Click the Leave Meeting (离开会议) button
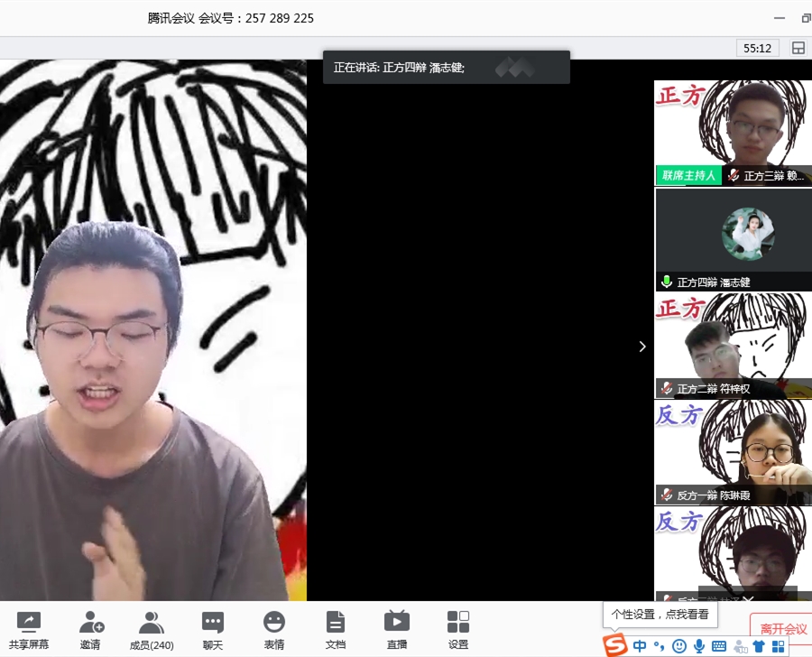The width and height of the screenshot is (812, 657). 782,628
